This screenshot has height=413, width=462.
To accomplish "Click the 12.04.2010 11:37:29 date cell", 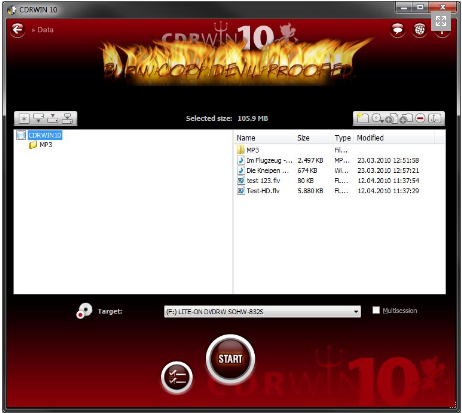I will coord(388,190).
